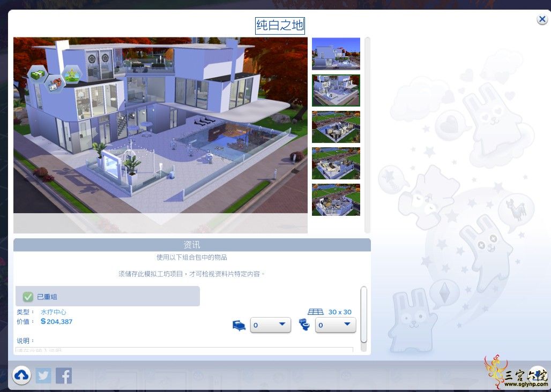551x392 pixels.
Task: Open the bedroom count dropdown
Action: (x=270, y=325)
